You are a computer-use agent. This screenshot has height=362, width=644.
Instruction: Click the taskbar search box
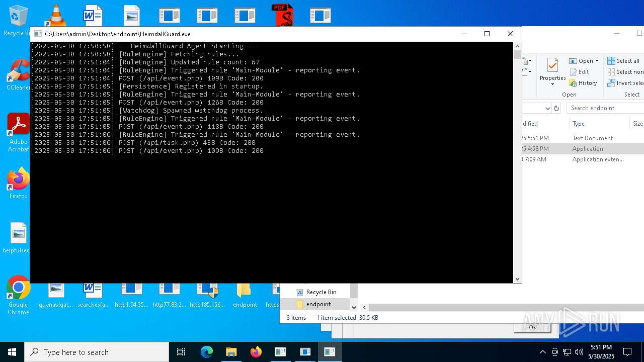(x=97, y=352)
